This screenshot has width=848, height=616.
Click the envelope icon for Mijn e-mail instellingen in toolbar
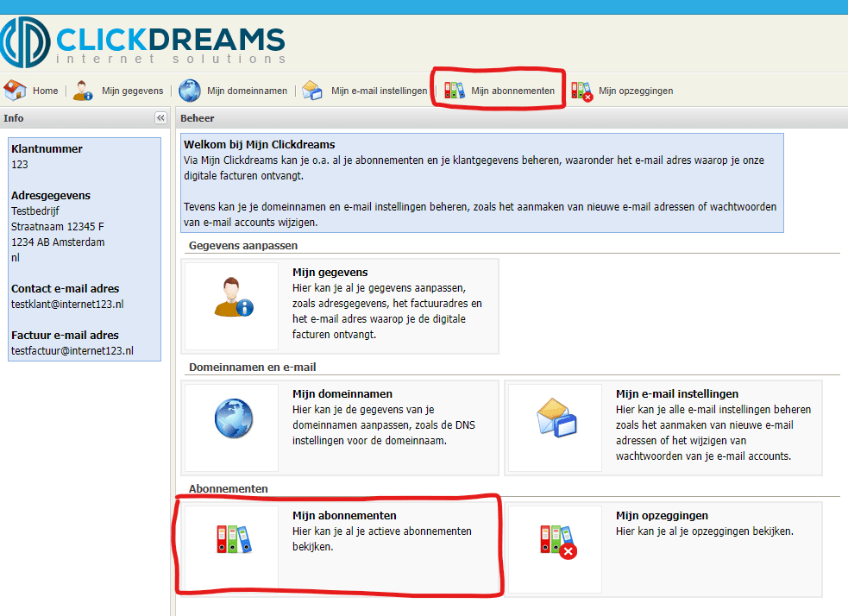[x=313, y=91]
